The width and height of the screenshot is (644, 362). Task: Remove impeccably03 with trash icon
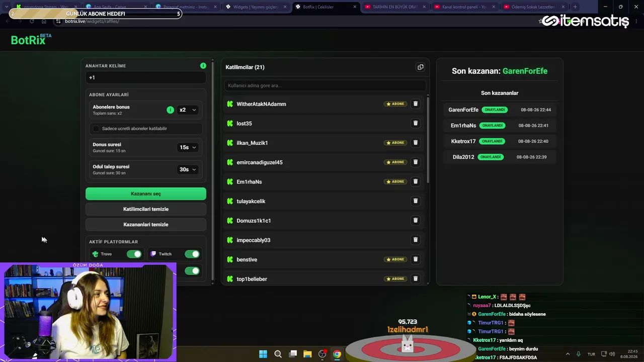[x=416, y=240]
